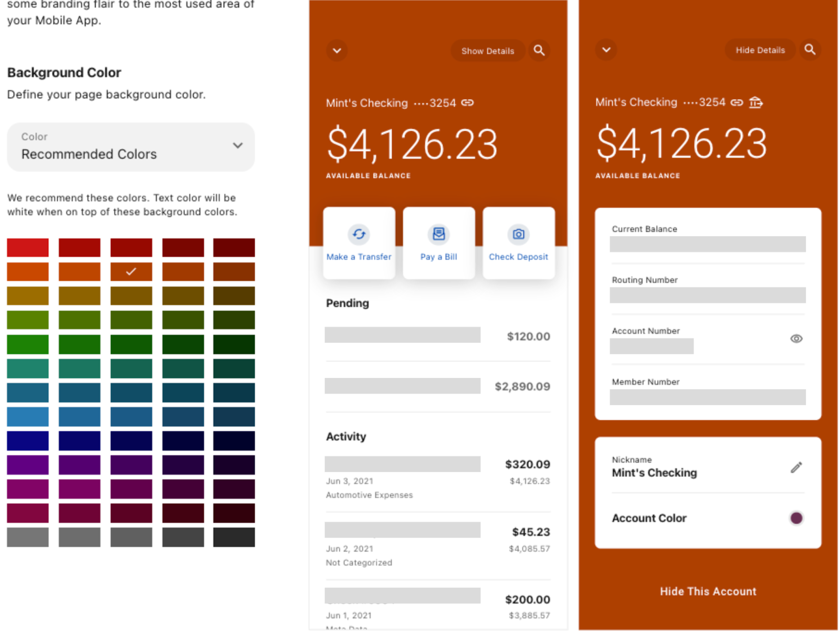The width and height of the screenshot is (840, 633).
Task: Select the dark red swatch in the top row
Action: point(234,247)
